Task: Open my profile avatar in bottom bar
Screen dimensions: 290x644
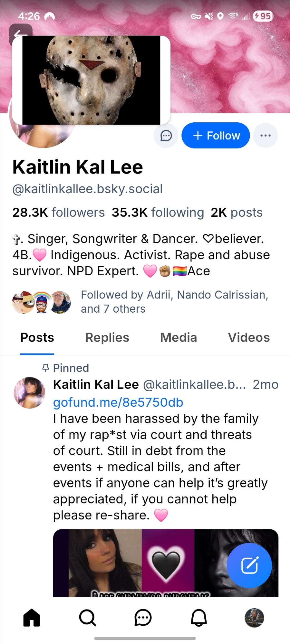Action: pos(255,618)
